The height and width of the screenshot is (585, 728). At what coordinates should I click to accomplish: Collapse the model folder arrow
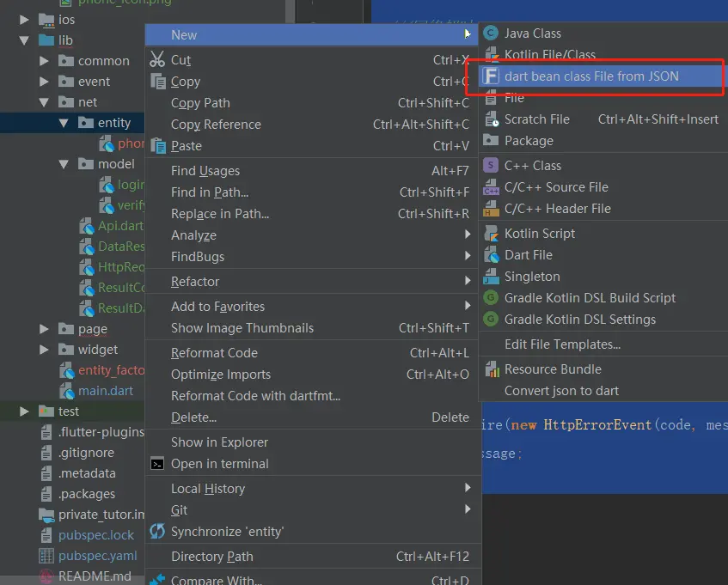(x=64, y=164)
